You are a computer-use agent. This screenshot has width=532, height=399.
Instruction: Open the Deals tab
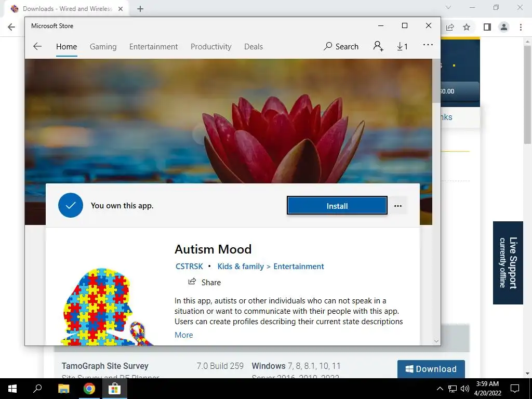click(254, 46)
